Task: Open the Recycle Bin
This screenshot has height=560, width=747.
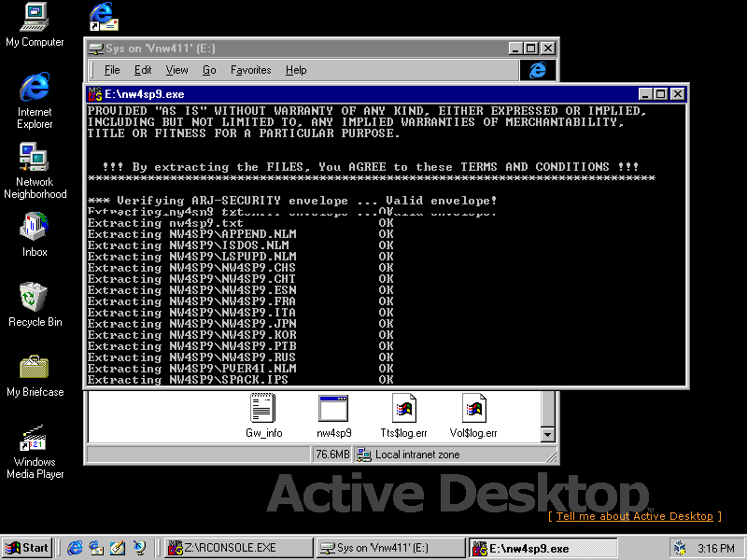Action: (x=35, y=305)
